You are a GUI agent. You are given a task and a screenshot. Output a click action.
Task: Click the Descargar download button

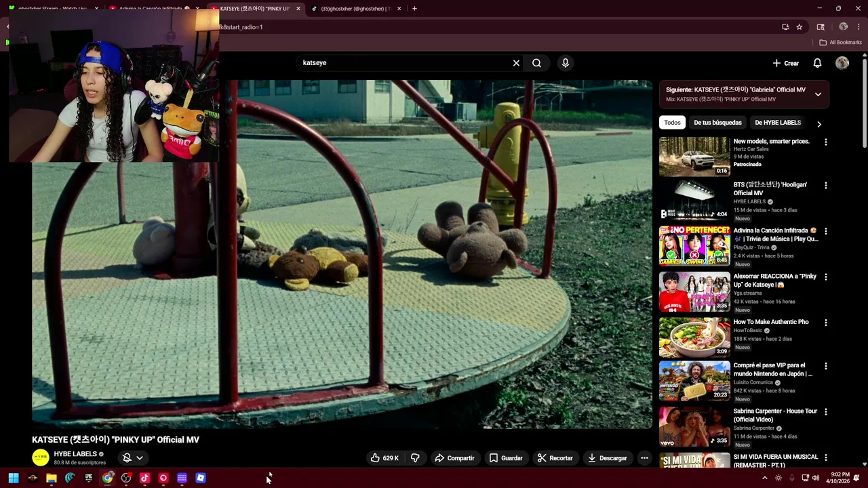(608, 458)
